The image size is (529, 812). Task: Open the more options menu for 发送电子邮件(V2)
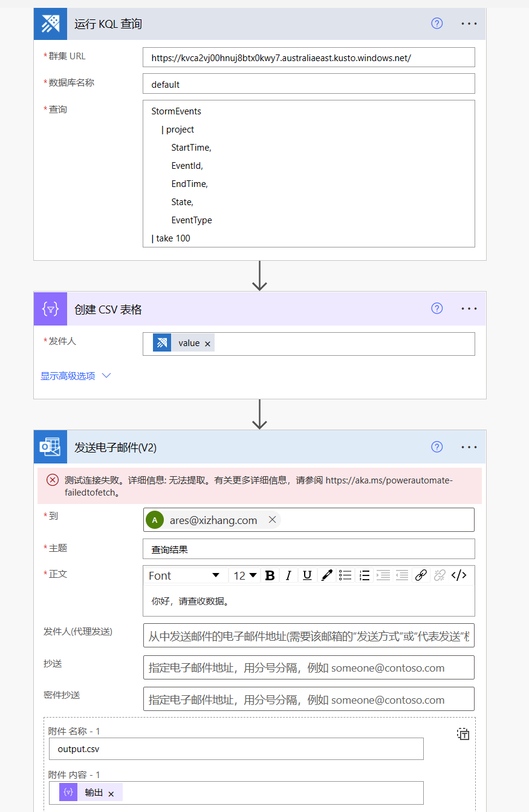point(469,447)
